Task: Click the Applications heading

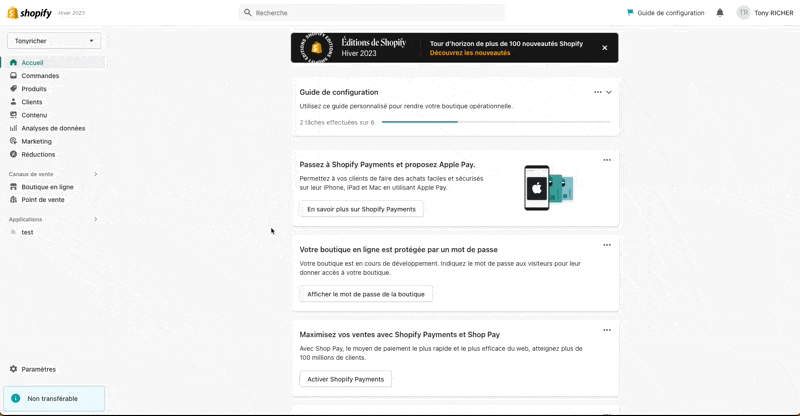Action: [x=26, y=219]
